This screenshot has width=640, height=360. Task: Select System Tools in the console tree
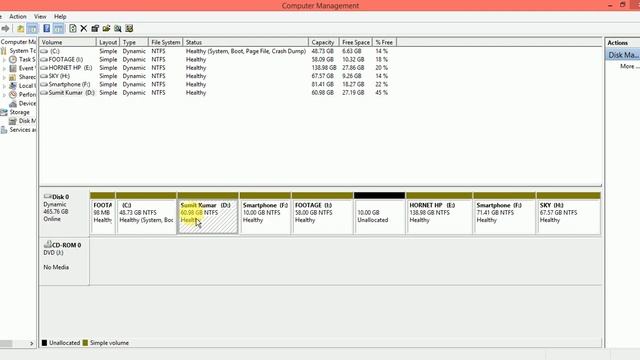[x=22, y=51]
